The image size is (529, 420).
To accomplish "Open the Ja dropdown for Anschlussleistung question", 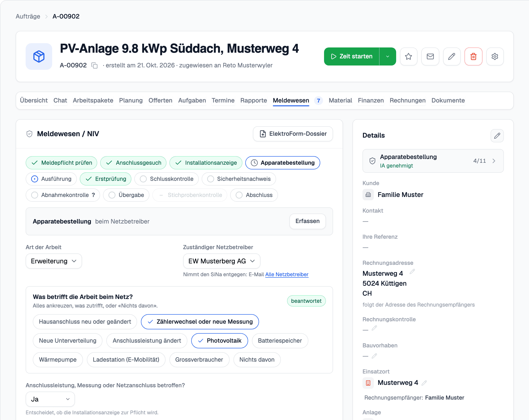I will 50,399.
